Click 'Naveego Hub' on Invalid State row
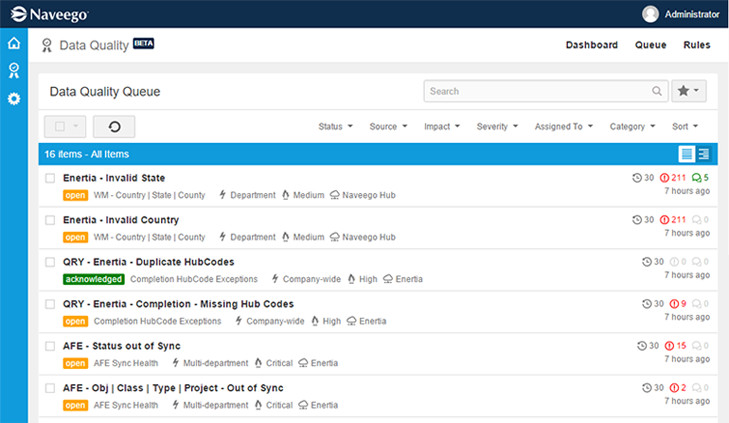This screenshot has width=729, height=423. click(369, 195)
